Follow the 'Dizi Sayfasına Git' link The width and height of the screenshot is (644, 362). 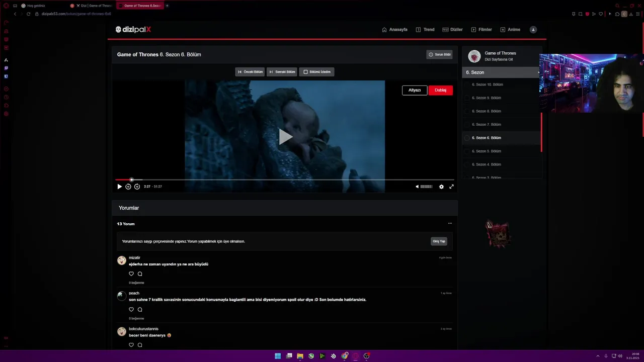point(499,59)
